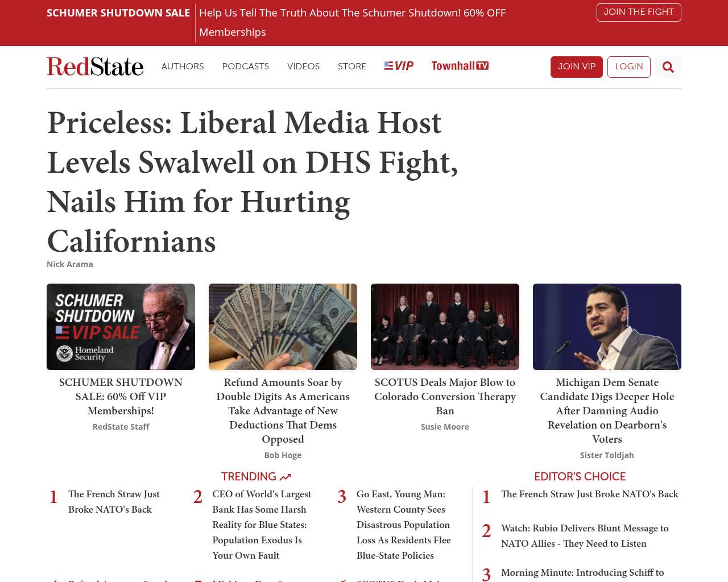Image resolution: width=728 pixels, height=582 pixels.
Task: Open the Townhall TV logo link
Action: tap(460, 66)
